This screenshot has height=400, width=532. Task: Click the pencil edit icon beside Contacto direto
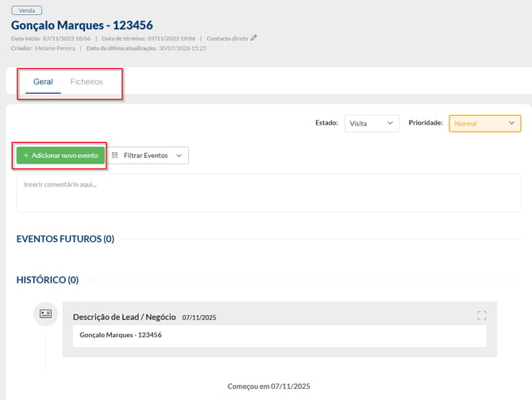click(254, 38)
